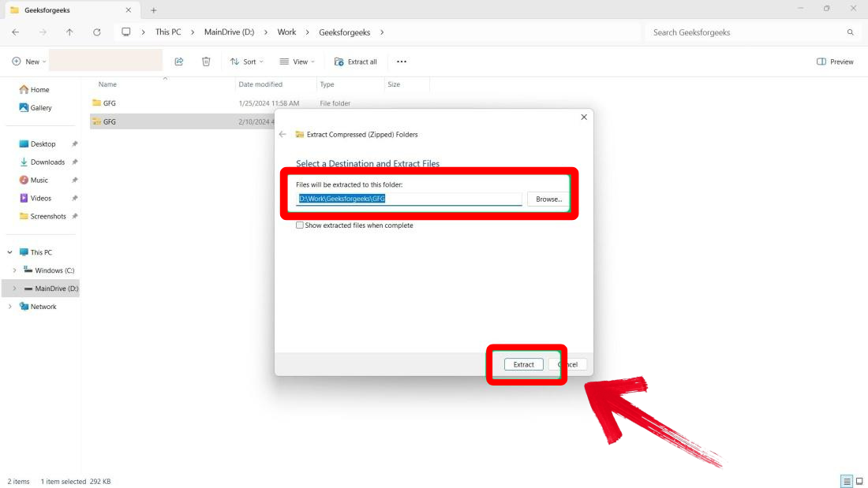The height and width of the screenshot is (488, 868).
Task: Click the Extract button in the dialog
Action: pyautogui.click(x=523, y=364)
